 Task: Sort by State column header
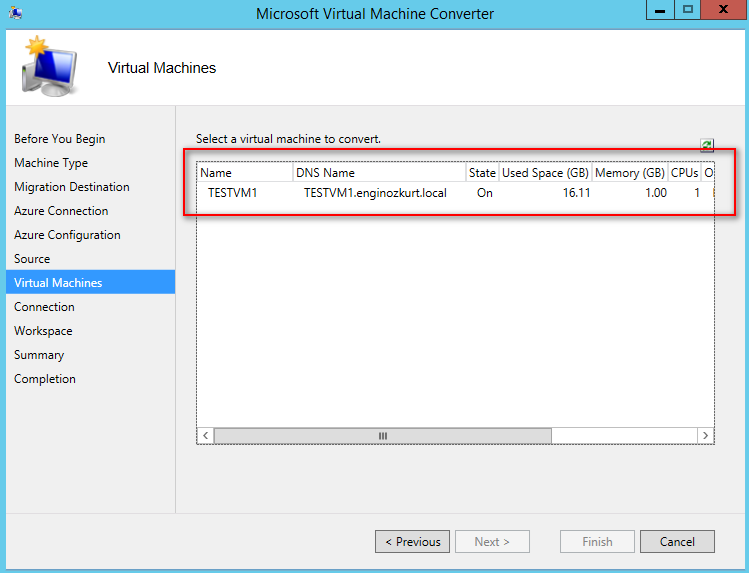click(482, 172)
